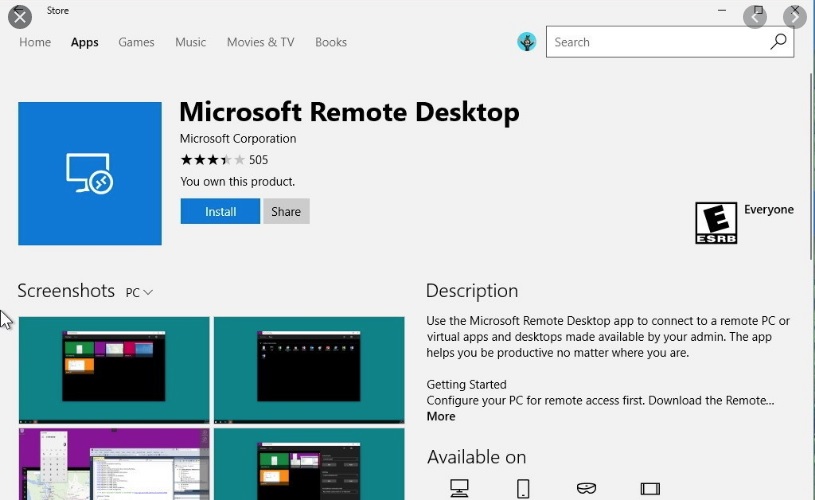This screenshot has height=500, width=815.
Task: Open the purple desktop screenshot thumbnail
Action: coord(114,464)
